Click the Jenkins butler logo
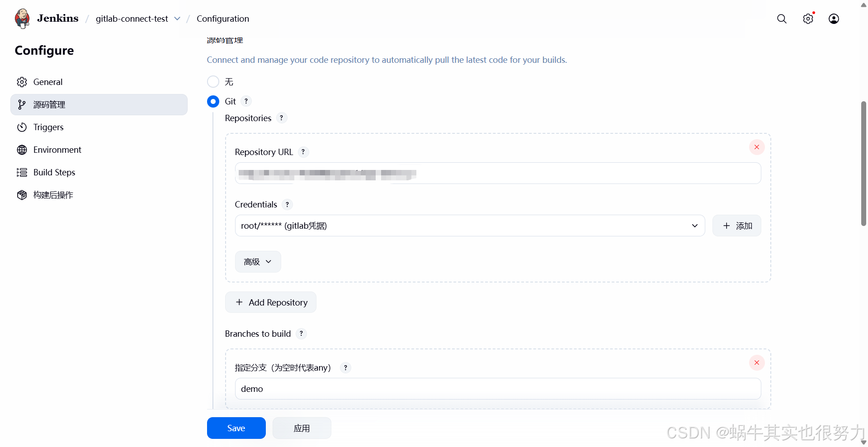The image size is (868, 447). 22,19
